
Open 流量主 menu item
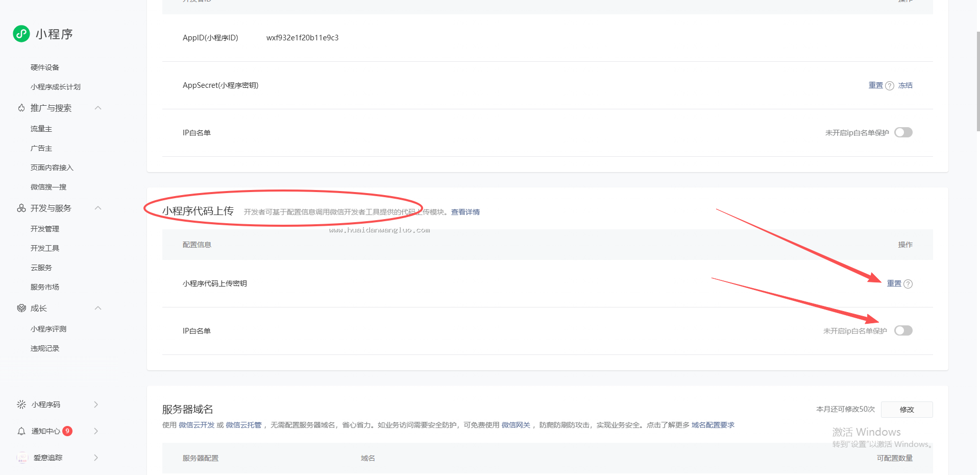click(x=41, y=129)
